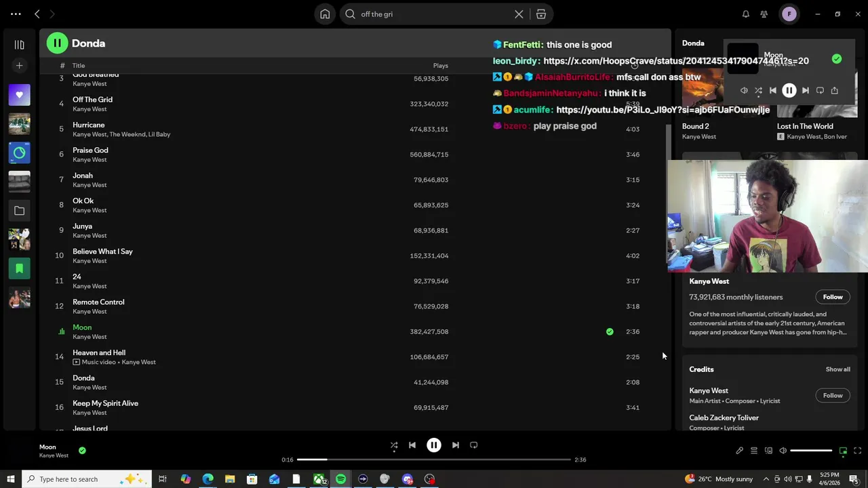
Task: Toggle shuffle in mini player overlay
Action: 758,90
